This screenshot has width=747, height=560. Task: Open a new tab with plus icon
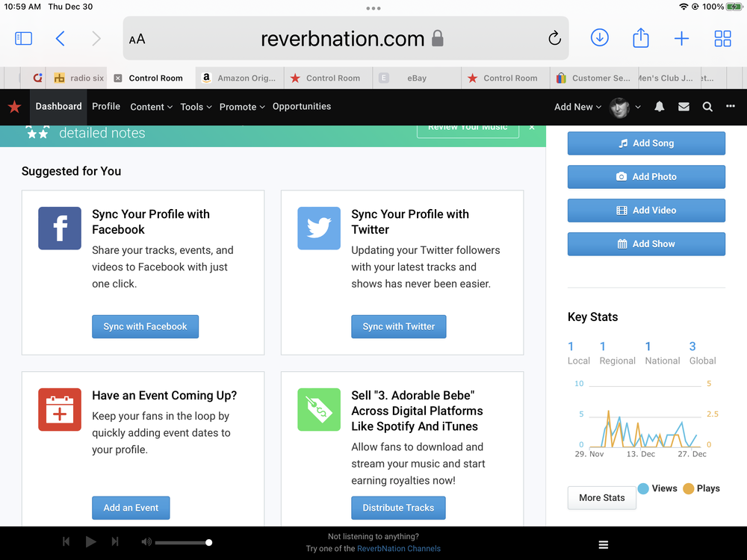point(682,39)
